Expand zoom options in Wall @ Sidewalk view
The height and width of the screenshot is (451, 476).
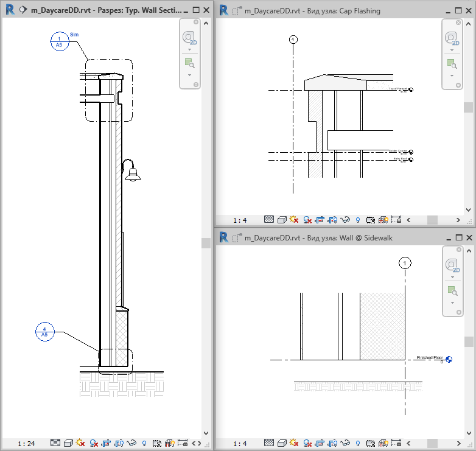pos(453,302)
